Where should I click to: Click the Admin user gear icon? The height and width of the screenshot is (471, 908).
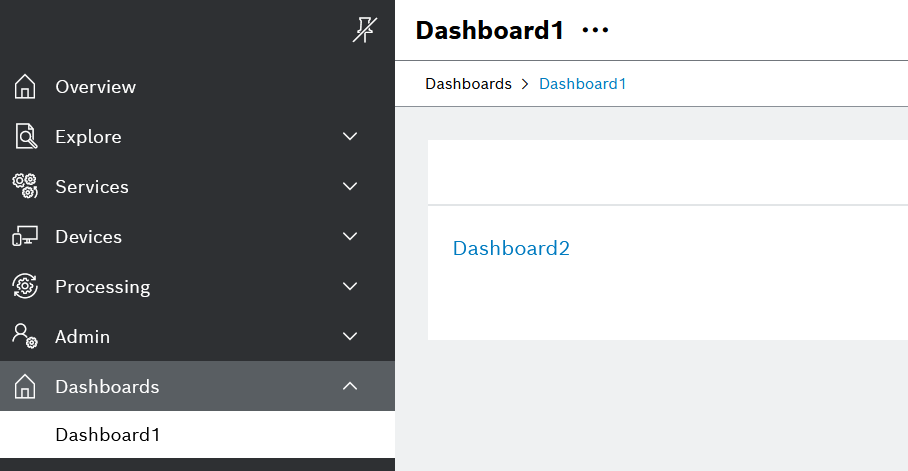[25, 337]
